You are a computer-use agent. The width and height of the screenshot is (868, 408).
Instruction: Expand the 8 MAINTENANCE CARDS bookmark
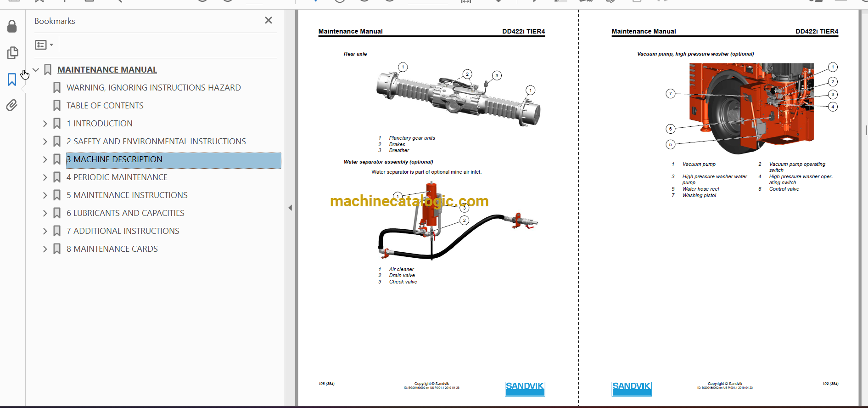pos(45,249)
